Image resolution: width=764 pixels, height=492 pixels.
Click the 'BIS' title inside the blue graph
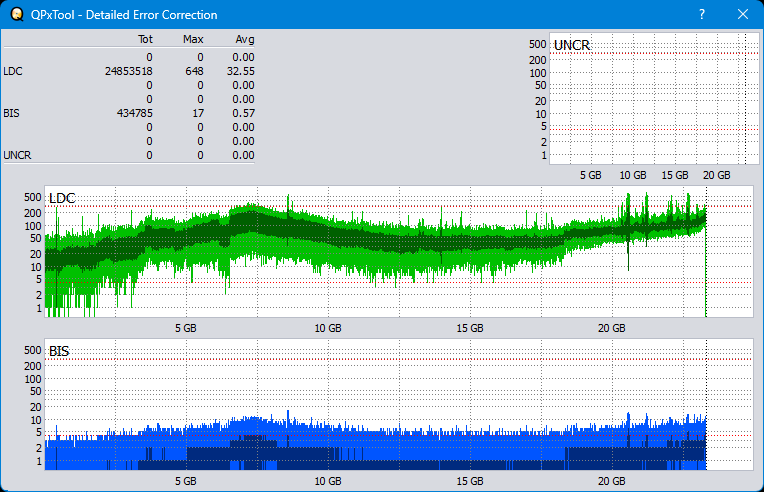[x=59, y=351]
